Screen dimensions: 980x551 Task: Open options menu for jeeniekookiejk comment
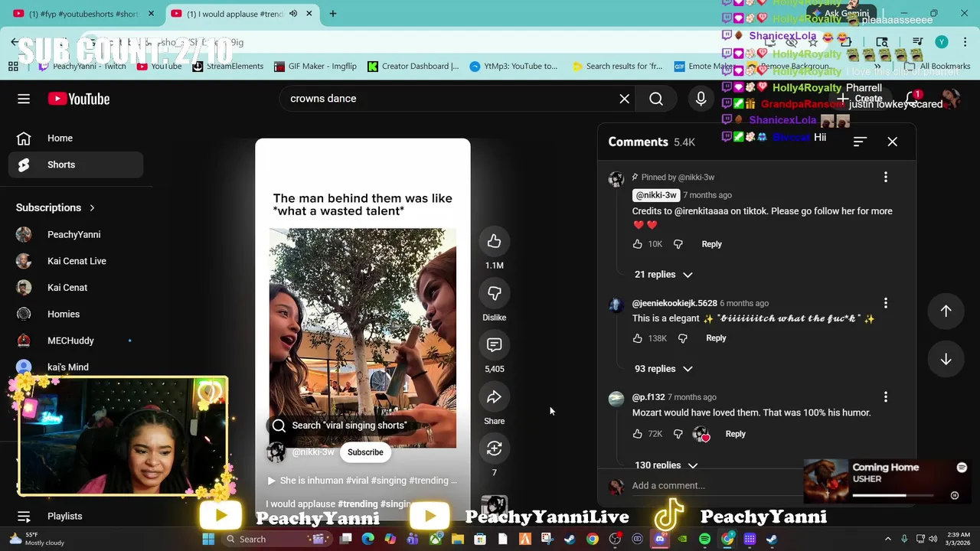coord(886,303)
